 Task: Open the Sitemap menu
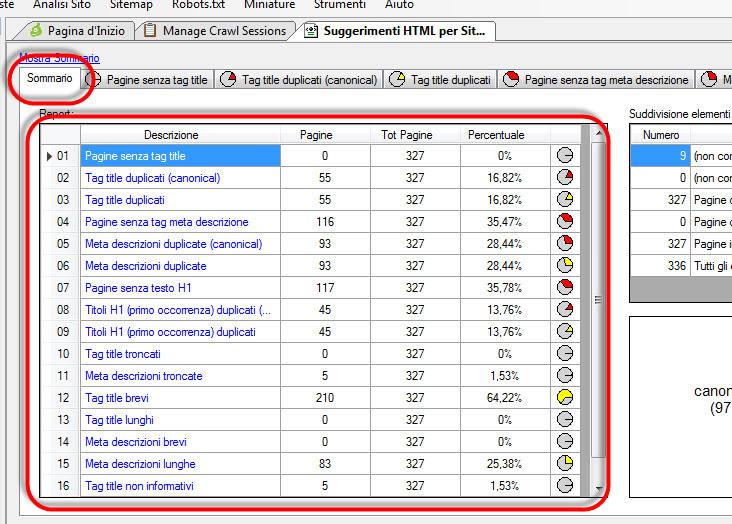coord(131,5)
